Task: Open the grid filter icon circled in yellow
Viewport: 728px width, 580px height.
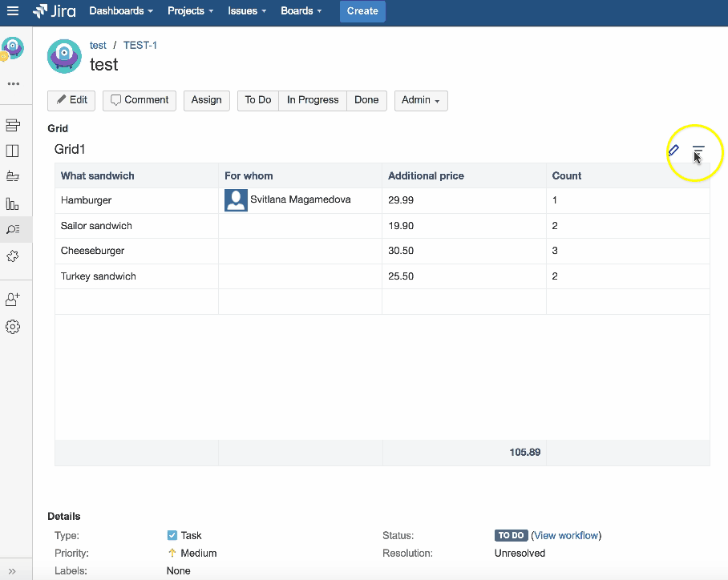Action: click(x=697, y=151)
